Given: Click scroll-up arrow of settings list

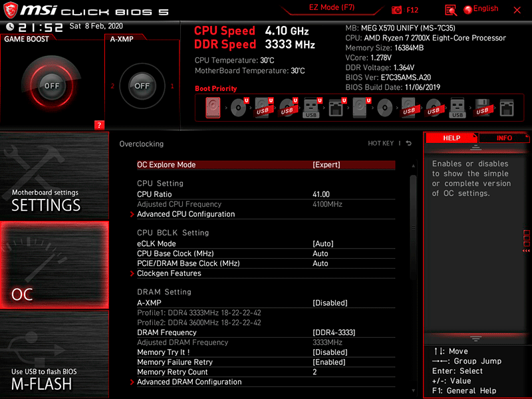Looking at the screenshot, I should pyautogui.click(x=413, y=166).
